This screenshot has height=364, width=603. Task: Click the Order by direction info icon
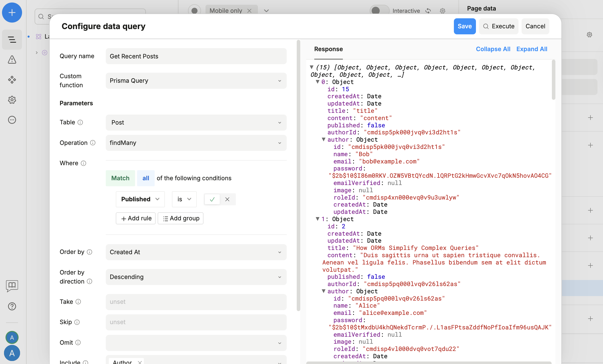coord(89,281)
